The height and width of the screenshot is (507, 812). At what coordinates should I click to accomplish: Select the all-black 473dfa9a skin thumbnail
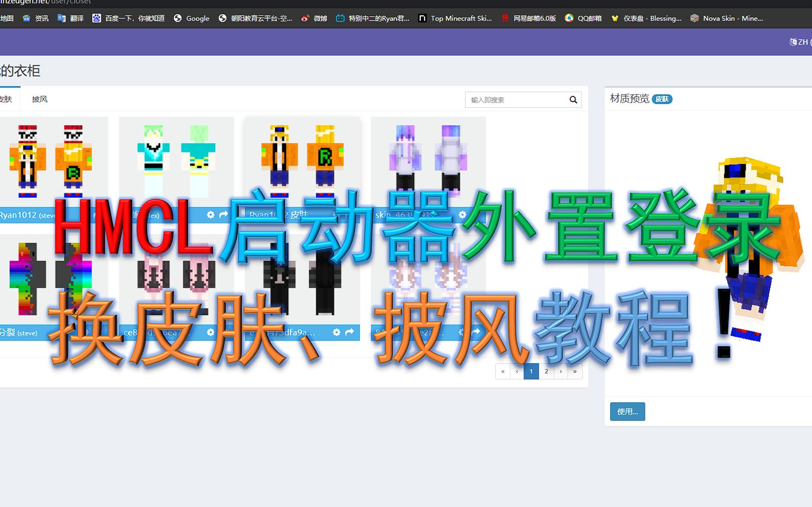[x=302, y=280]
